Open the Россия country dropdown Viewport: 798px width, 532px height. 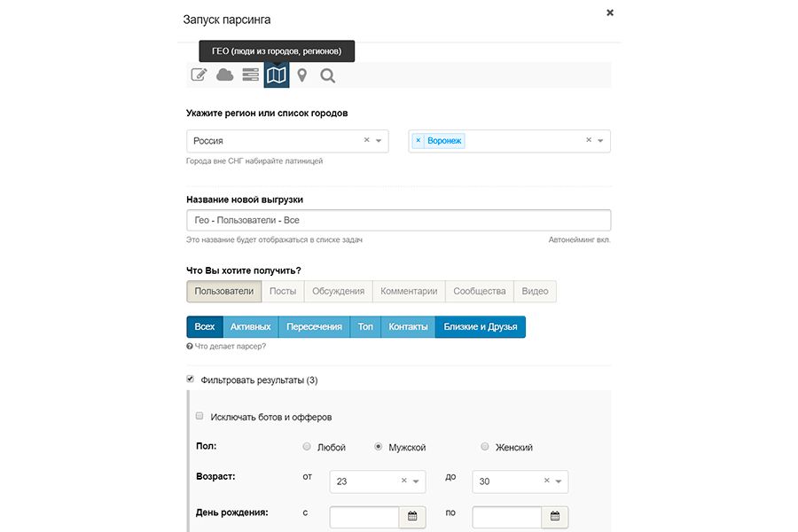[x=379, y=141]
